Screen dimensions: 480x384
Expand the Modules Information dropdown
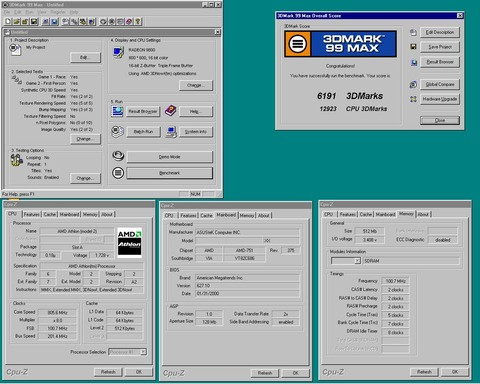pos(357,261)
